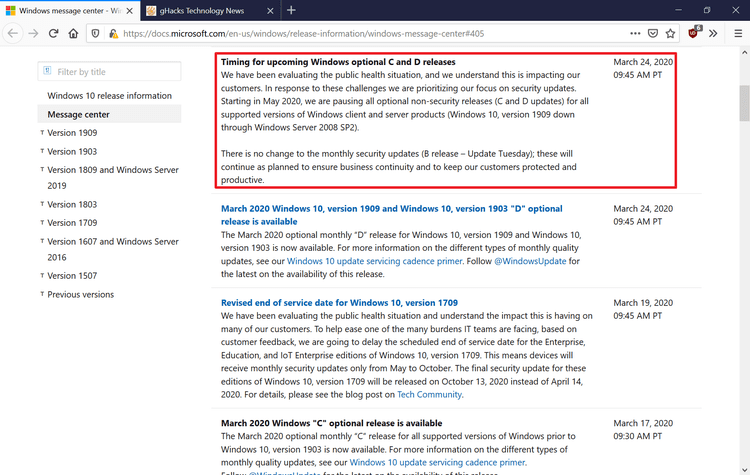
Task: Expand Previous versions in sidebar
Action: pos(77,294)
